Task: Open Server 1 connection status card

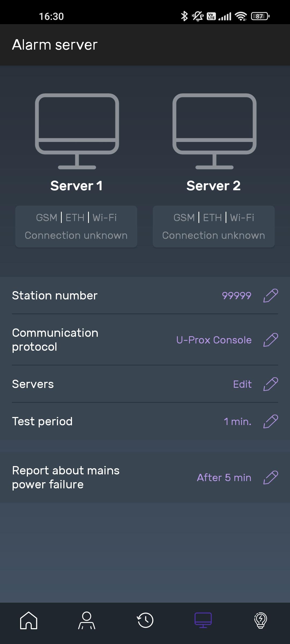Action: 76,226
